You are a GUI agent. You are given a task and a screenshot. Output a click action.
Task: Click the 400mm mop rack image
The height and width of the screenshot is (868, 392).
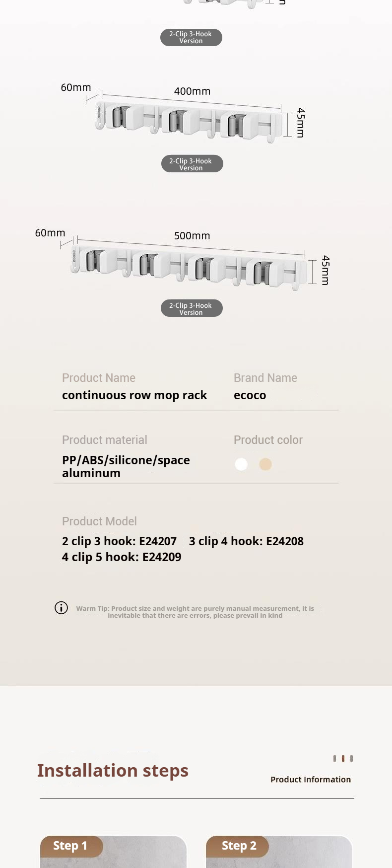(x=189, y=122)
